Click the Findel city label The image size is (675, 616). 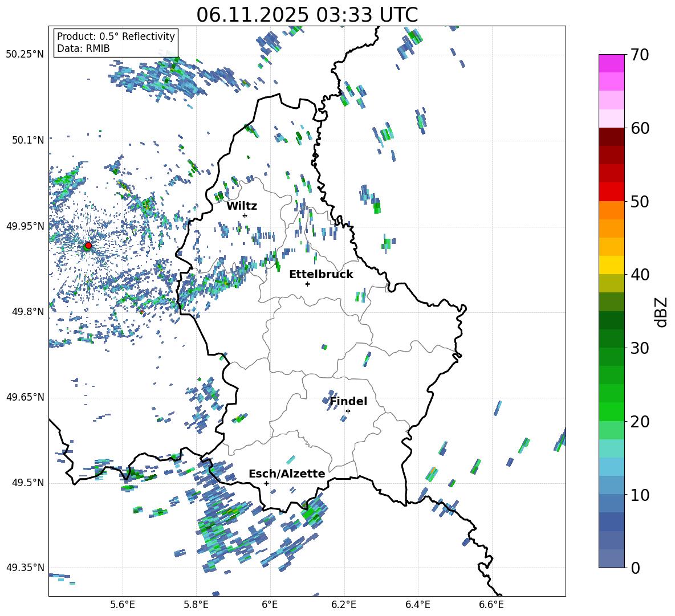pos(348,401)
